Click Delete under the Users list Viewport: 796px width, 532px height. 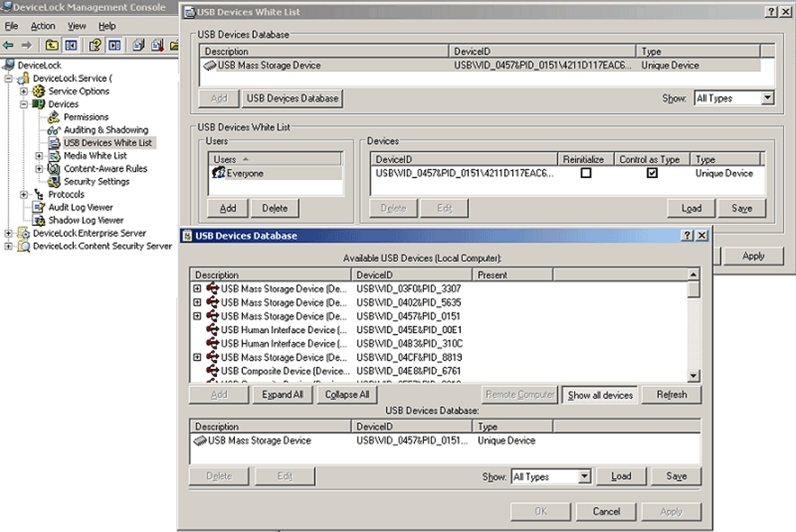click(x=274, y=208)
